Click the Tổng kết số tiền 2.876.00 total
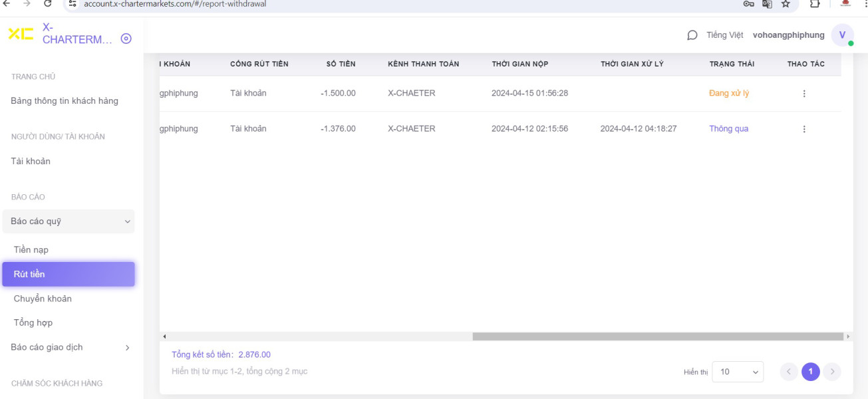 221,354
